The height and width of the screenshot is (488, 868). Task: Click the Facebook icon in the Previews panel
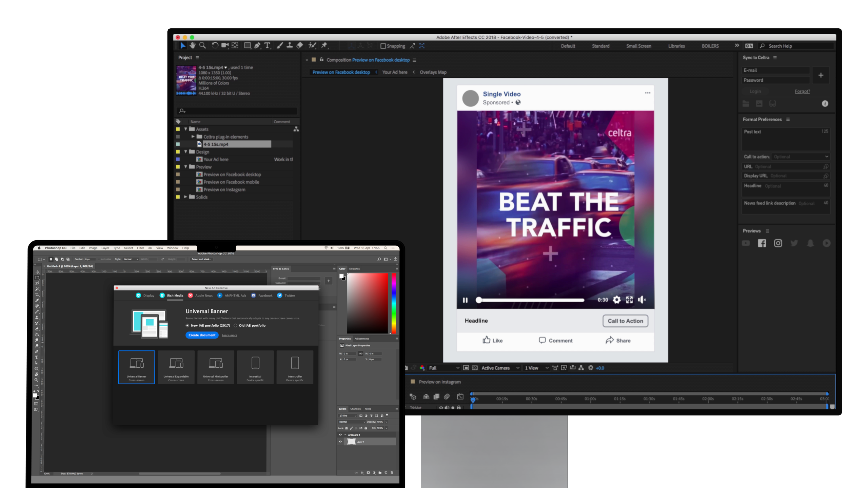(x=762, y=243)
